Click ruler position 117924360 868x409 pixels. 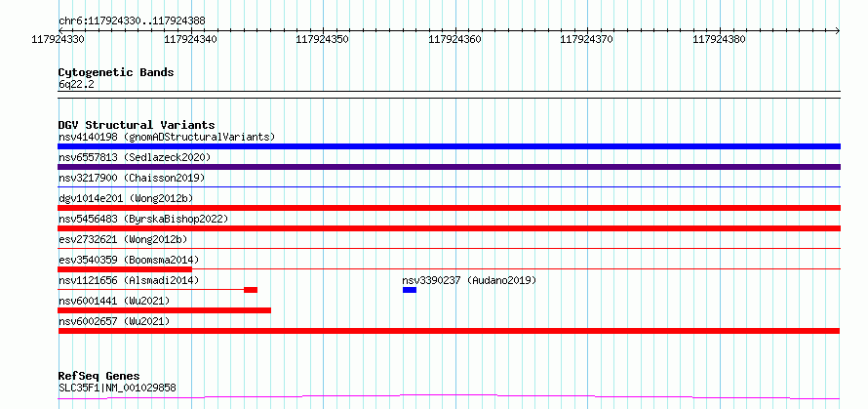click(455, 39)
